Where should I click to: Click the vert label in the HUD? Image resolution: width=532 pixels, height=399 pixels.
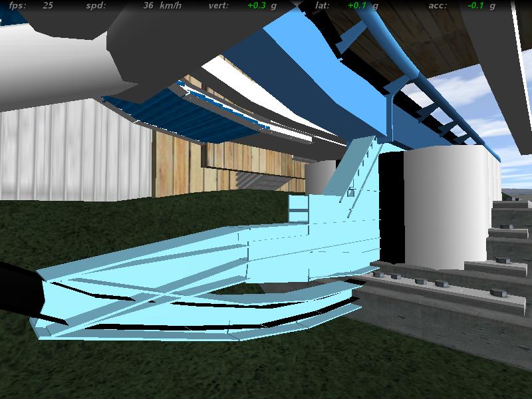(219, 5)
